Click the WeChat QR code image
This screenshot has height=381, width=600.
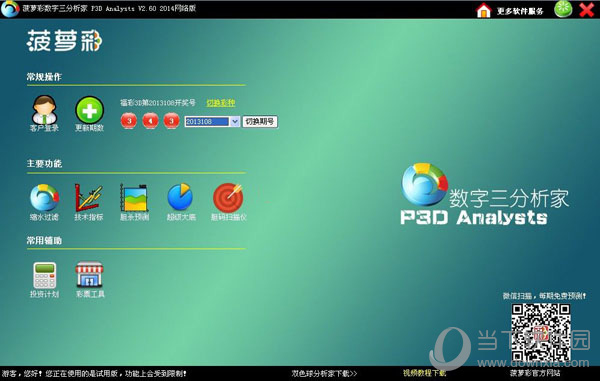pyautogui.click(x=541, y=332)
